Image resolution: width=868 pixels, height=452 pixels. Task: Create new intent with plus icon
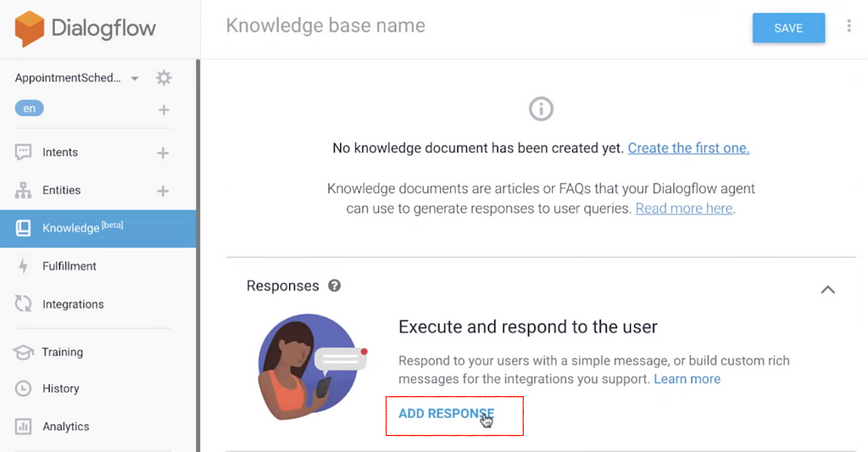click(x=163, y=153)
